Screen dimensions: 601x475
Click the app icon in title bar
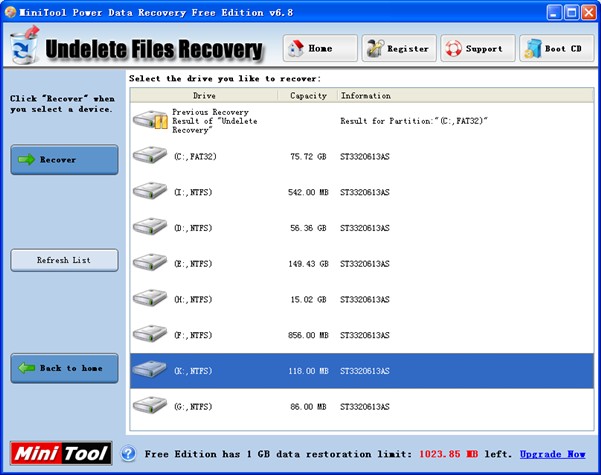tap(10, 12)
